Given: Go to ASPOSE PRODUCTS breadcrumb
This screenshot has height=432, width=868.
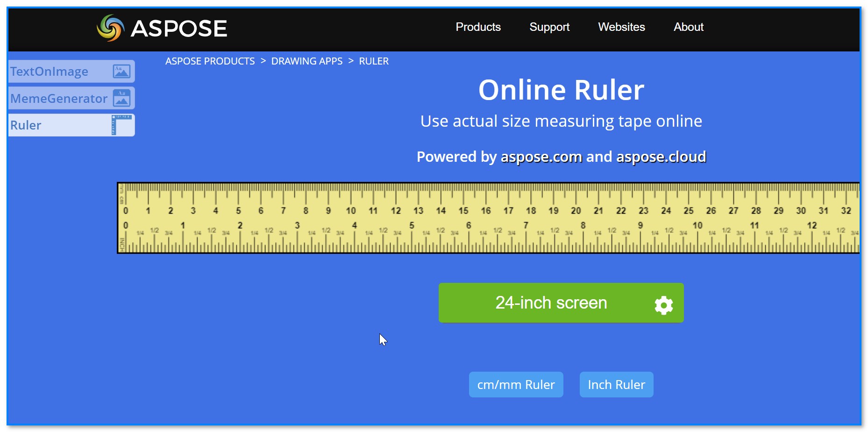Looking at the screenshot, I should pyautogui.click(x=210, y=61).
